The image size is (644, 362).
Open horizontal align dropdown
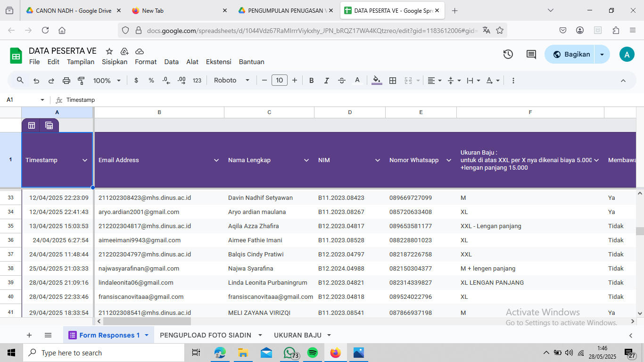[435, 81]
